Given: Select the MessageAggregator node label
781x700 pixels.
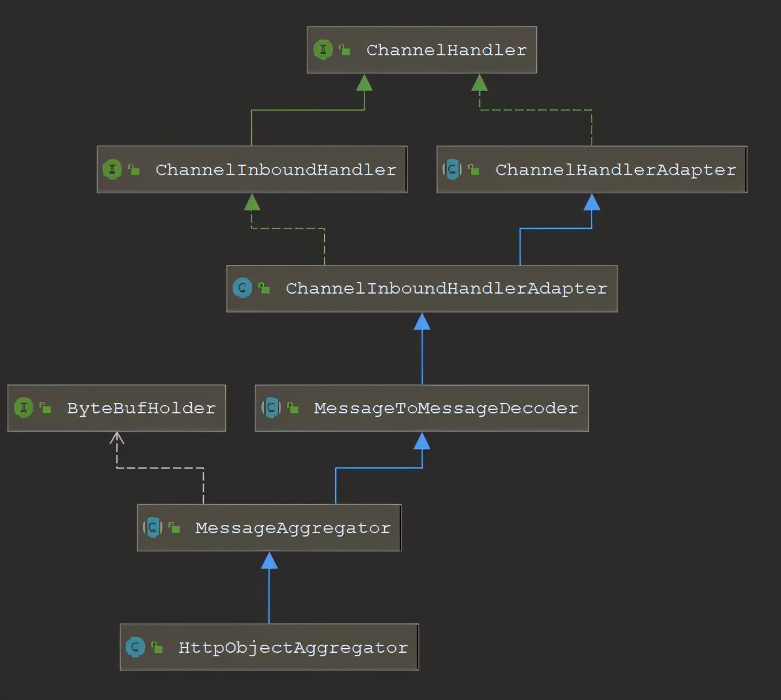Looking at the screenshot, I should click(293, 528).
